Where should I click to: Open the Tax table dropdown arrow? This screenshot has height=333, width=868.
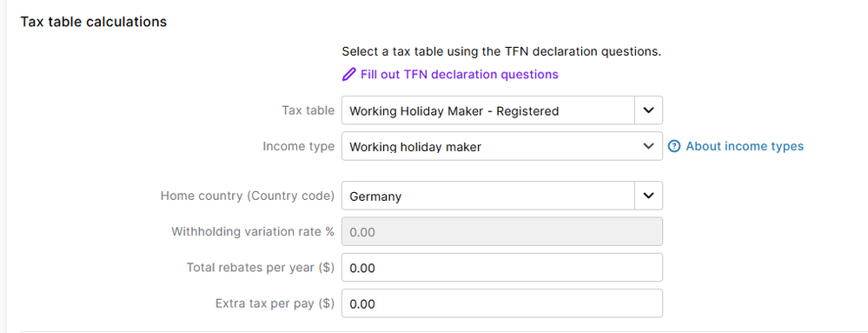click(x=648, y=110)
